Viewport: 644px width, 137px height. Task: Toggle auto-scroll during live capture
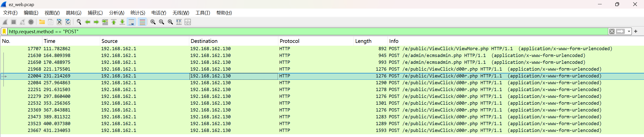(x=131, y=22)
